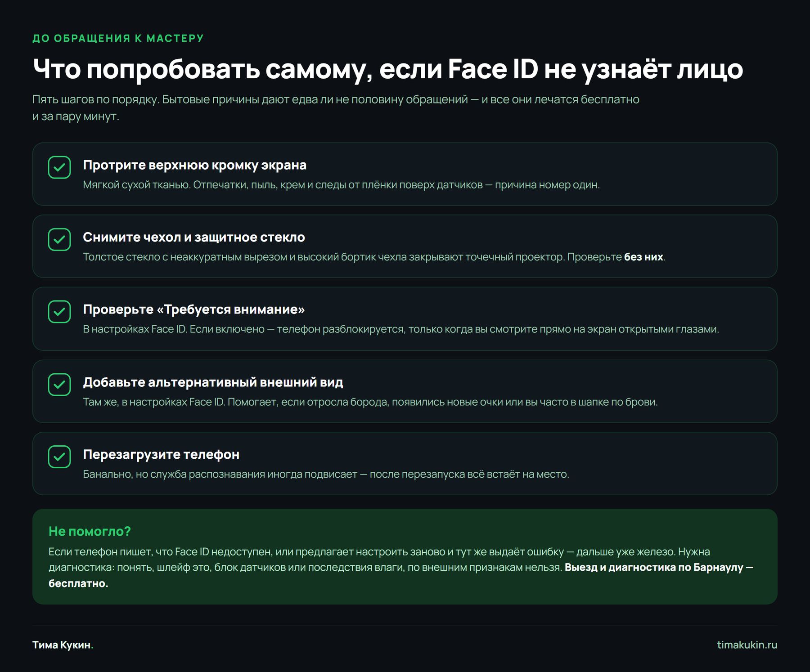The height and width of the screenshot is (672, 810).
Task: Toggle the checkbox for «Снимите чехол и защитное стекло»
Action: (59, 239)
